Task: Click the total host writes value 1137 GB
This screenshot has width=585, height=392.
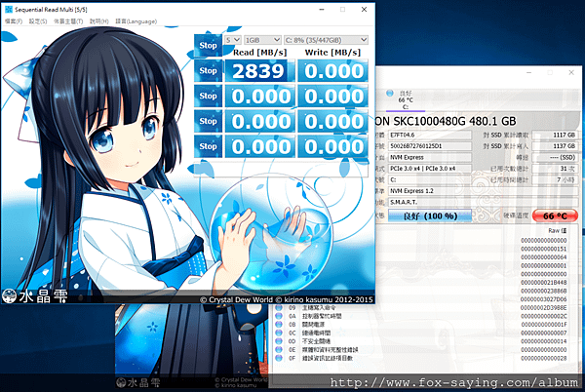Action: pos(555,146)
